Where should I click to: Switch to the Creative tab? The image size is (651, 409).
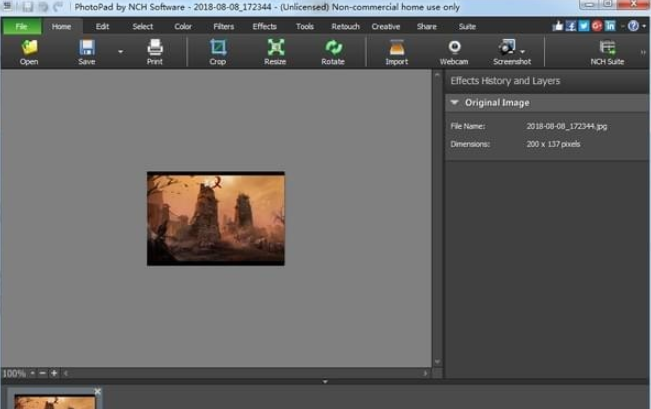[x=386, y=27]
